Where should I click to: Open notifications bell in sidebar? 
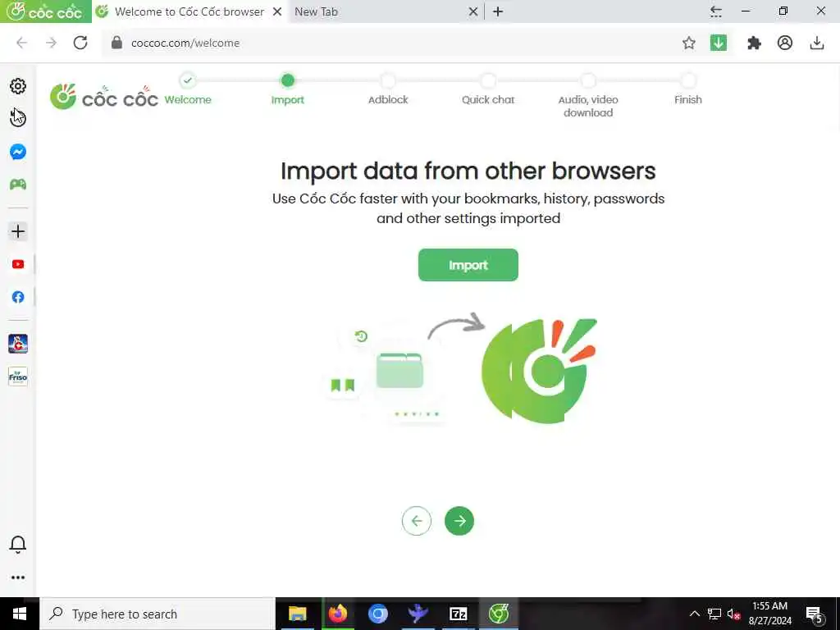pyautogui.click(x=18, y=545)
